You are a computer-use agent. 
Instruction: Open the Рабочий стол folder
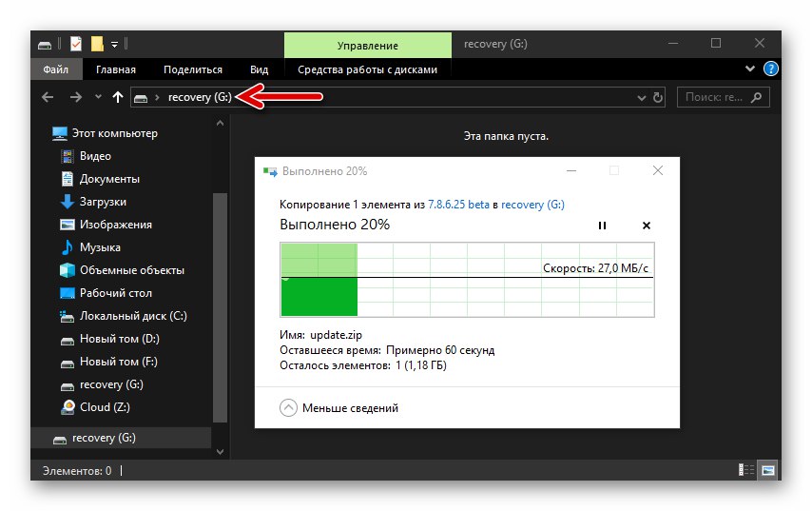point(115,293)
